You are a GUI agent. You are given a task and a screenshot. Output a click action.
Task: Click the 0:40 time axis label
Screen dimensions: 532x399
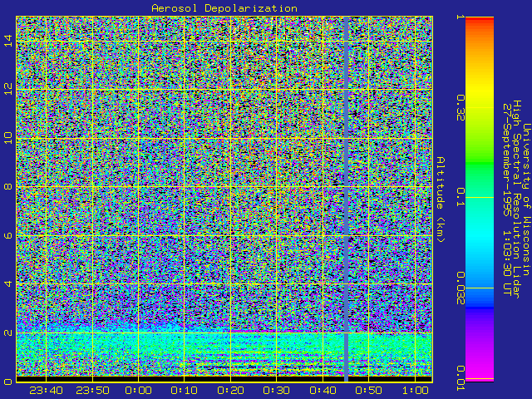click(323, 391)
